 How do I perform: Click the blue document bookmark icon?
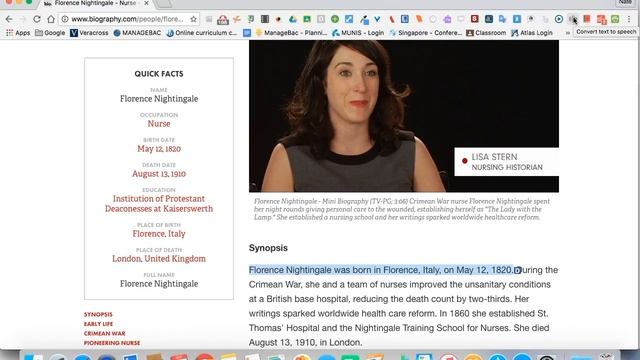[x=247, y=33]
